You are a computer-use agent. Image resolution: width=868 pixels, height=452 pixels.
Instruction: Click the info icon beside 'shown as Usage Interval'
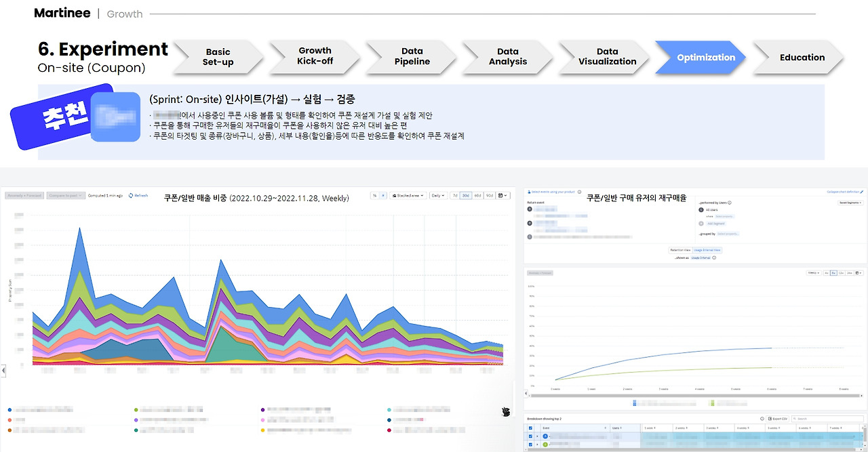coord(714,258)
